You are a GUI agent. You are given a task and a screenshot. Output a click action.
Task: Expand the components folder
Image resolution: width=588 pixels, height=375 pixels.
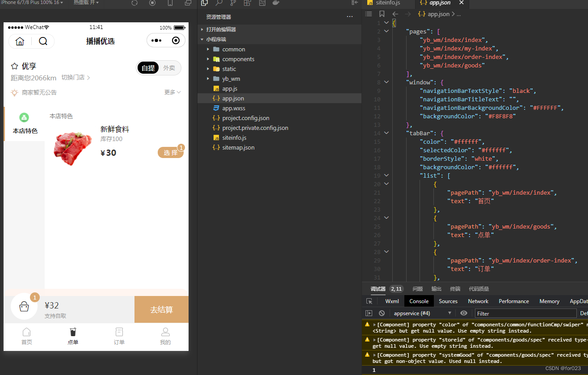[x=279, y=59]
